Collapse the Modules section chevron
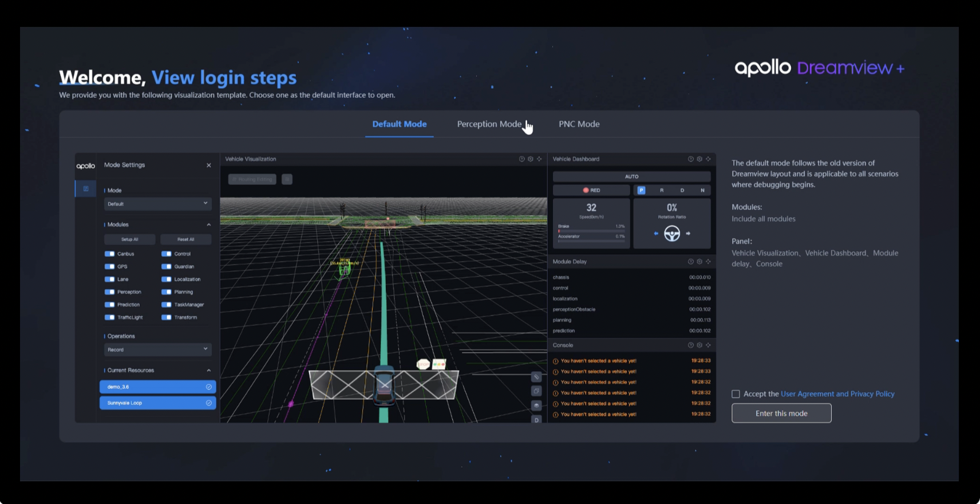 click(x=208, y=225)
